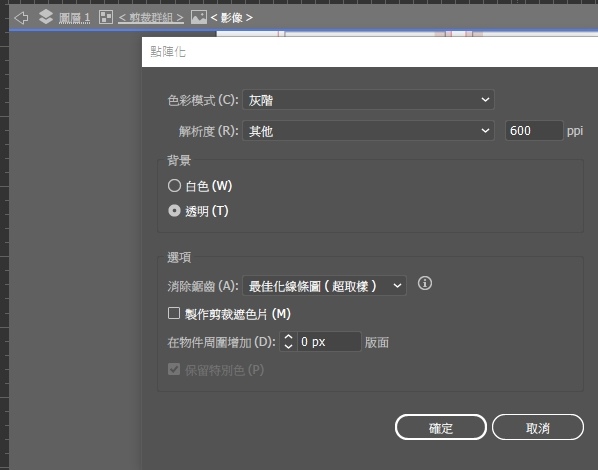598x470 pixels.
Task: Click the 在物件周圍增加 stepper arrows
Action: coord(288,341)
